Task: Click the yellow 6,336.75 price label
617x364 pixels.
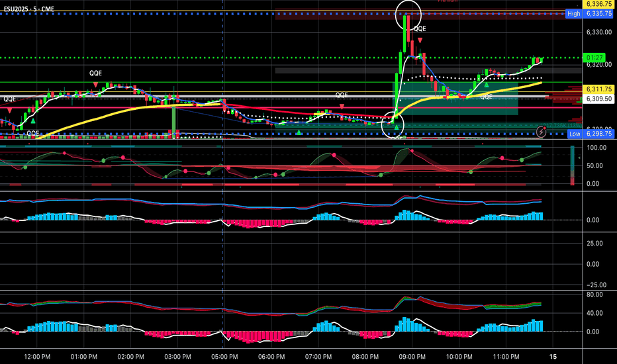Action: 598,4
